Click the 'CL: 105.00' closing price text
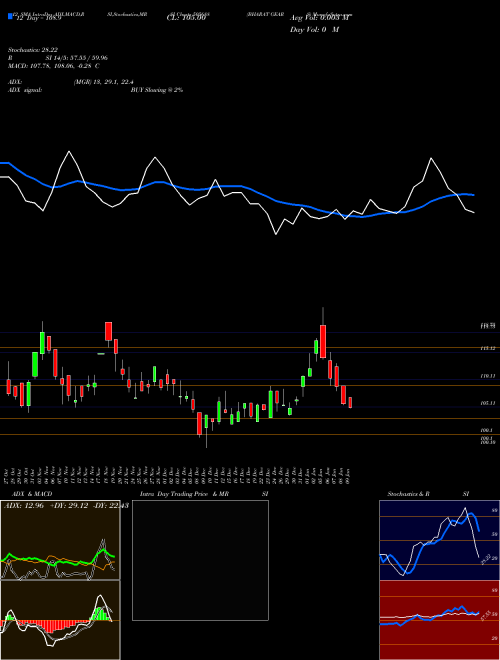The height and width of the screenshot is (660, 500). tap(186, 18)
